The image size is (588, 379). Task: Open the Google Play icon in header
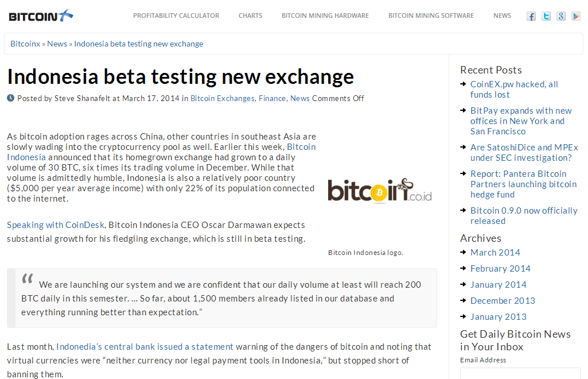(x=576, y=16)
